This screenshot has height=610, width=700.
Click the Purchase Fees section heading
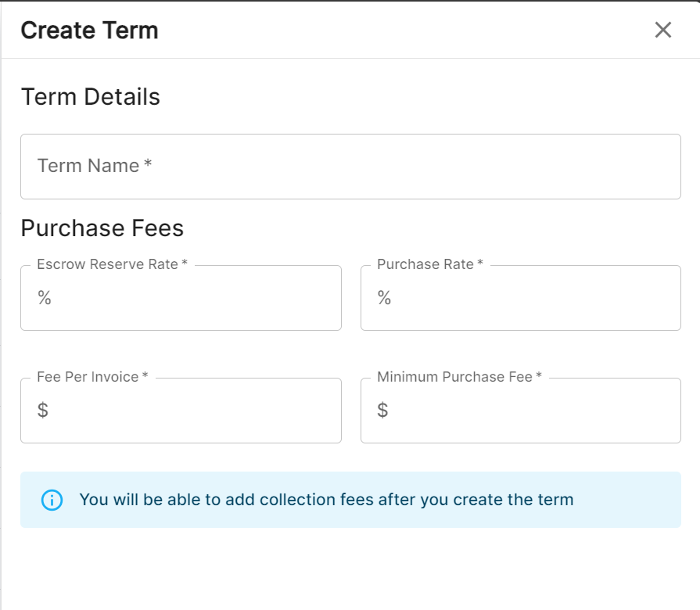coord(102,228)
